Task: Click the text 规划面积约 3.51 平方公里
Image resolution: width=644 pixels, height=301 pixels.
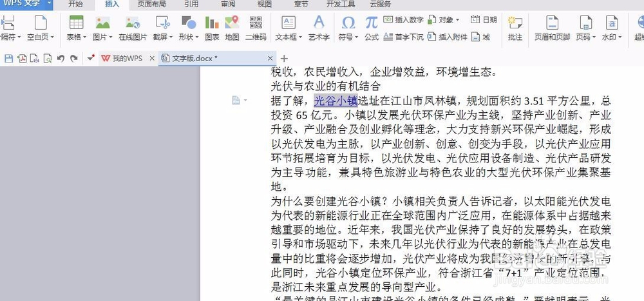Action: (x=529, y=101)
